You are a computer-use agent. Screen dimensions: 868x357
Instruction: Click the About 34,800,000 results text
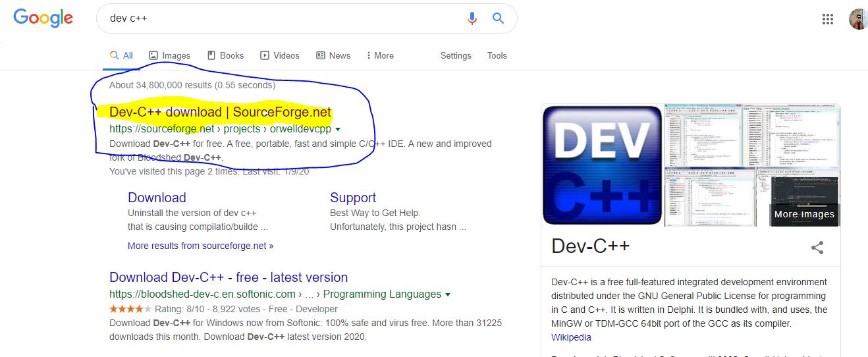(x=192, y=85)
